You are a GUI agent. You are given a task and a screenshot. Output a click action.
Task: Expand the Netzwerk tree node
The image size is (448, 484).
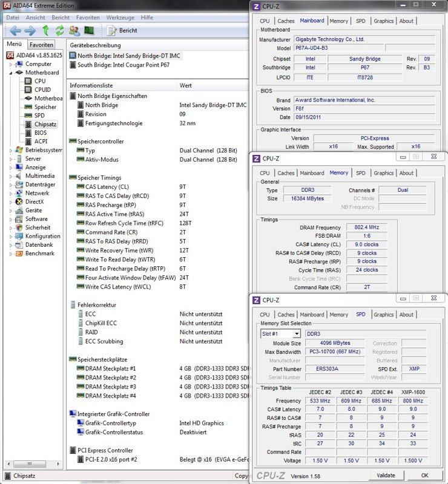11,194
